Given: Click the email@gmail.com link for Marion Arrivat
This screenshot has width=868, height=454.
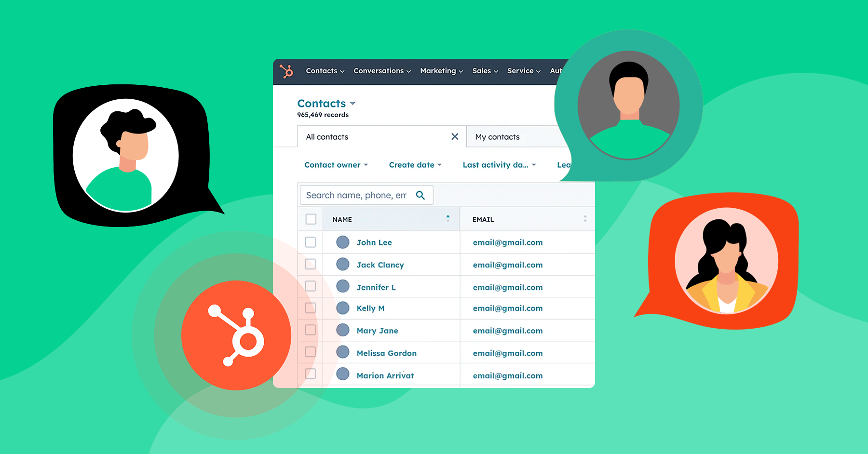Looking at the screenshot, I should pos(508,375).
